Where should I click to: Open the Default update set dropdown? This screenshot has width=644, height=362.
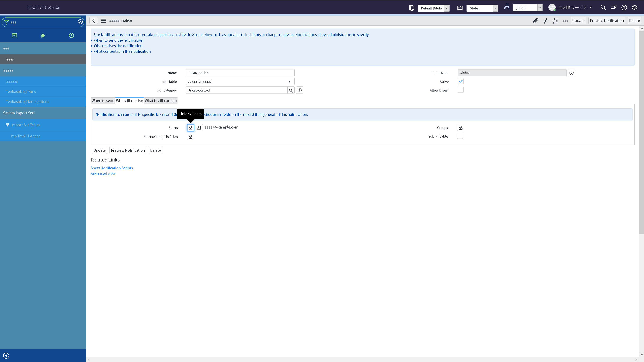pyautogui.click(x=434, y=8)
